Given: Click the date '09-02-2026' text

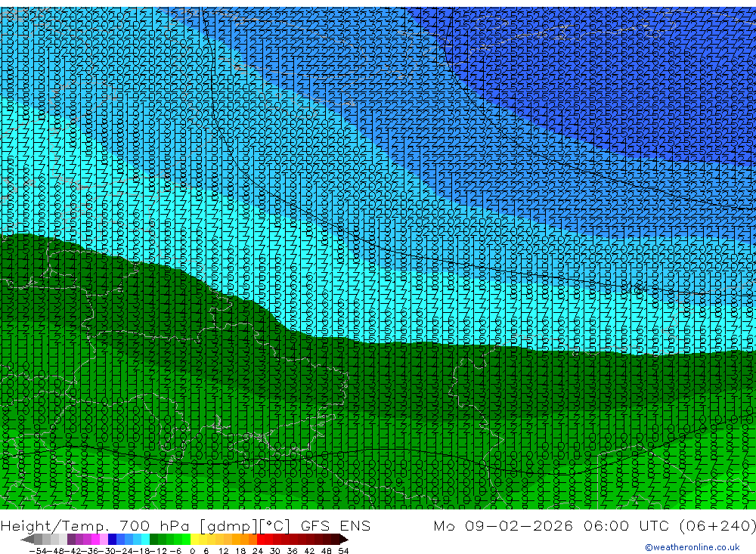Looking at the screenshot, I should click(x=519, y=525).
